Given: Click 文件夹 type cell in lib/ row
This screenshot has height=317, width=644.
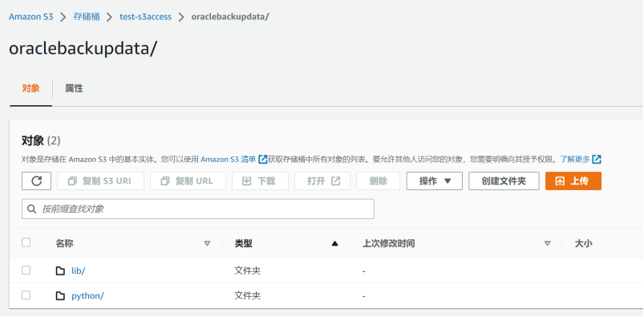Looking at the screenshot, I should (x=247, y=271).
